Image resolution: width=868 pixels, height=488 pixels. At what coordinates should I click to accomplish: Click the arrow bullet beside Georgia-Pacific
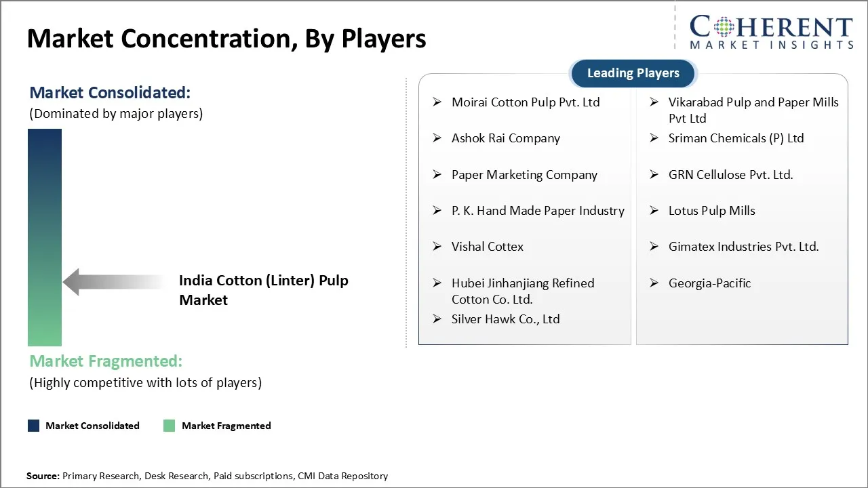[x=654, y=283]
